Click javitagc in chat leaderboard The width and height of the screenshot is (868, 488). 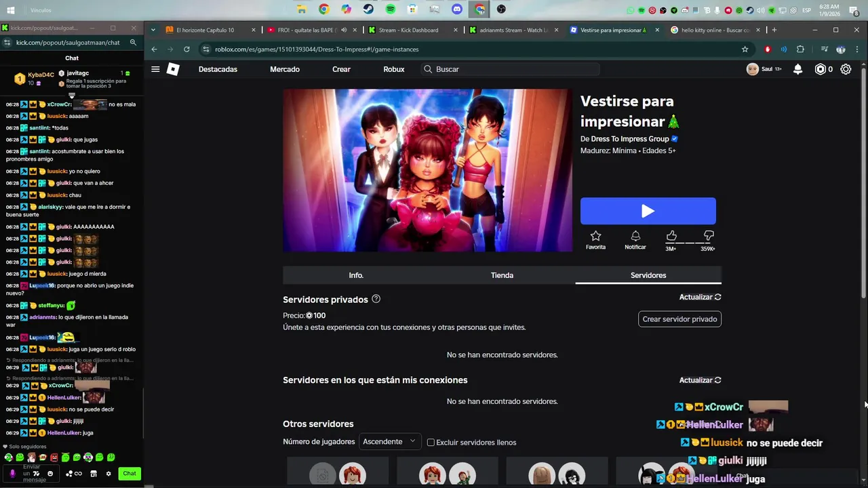78,73
